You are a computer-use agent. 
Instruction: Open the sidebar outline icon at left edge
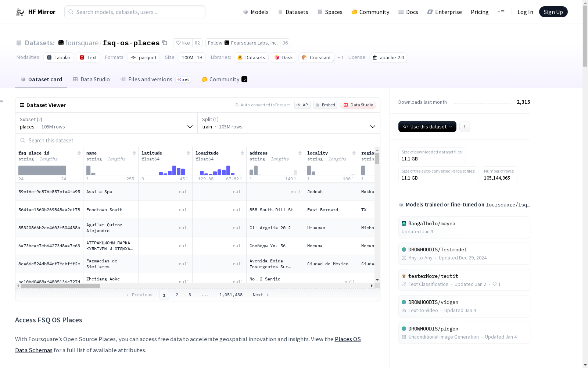(1, 102)
